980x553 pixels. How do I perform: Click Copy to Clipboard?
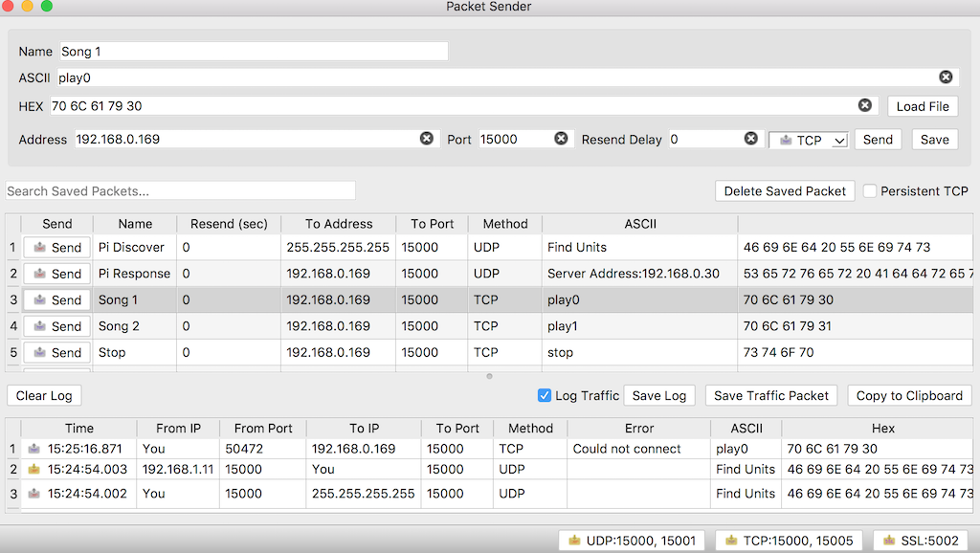point(909,395)
